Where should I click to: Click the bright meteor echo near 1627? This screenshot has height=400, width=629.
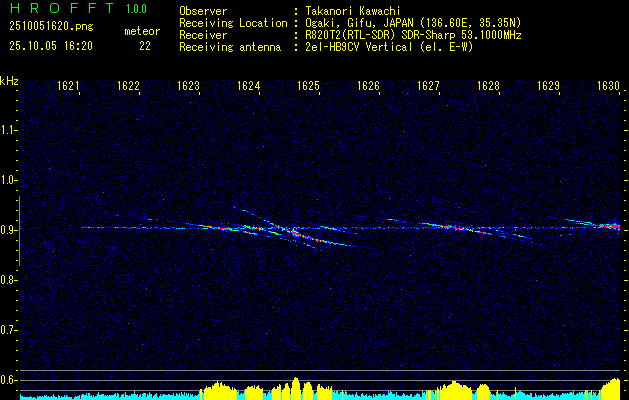[453, 228]
